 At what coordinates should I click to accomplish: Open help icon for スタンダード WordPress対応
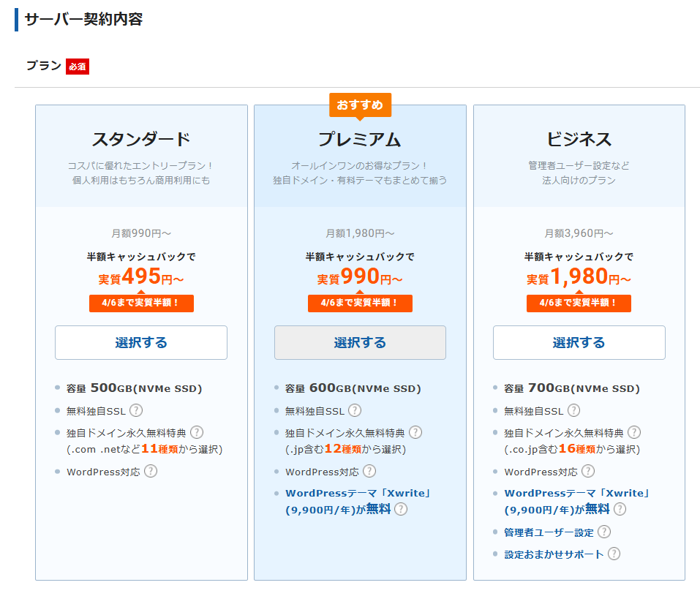click(151, 471)
